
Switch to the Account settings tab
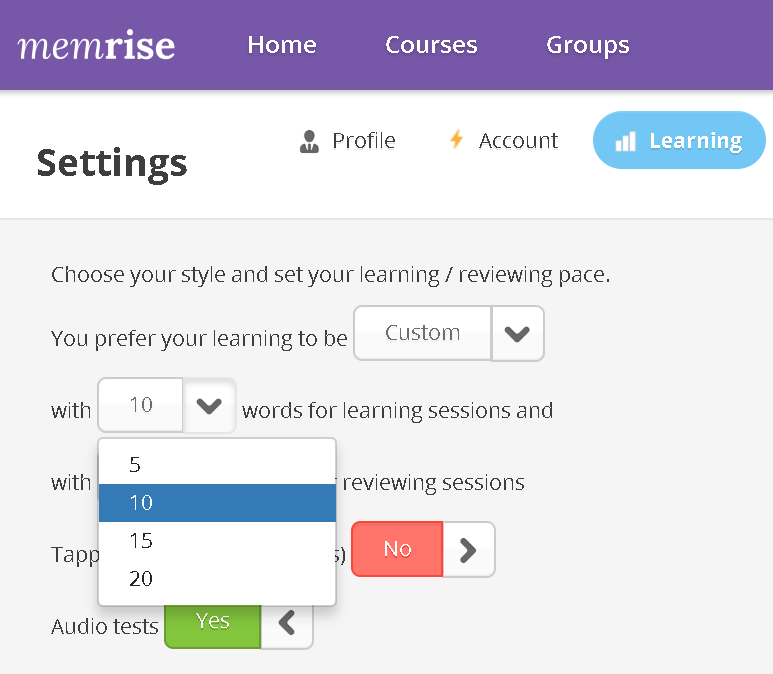(504, 141)
